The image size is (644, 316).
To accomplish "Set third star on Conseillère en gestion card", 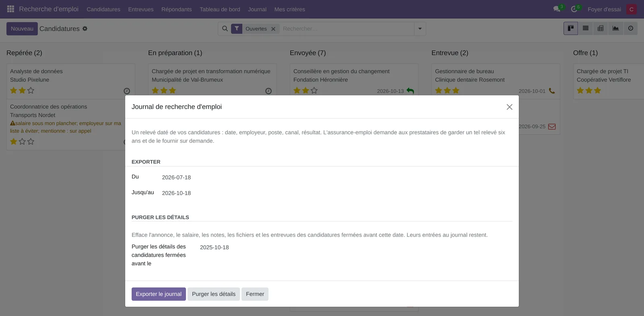I will pyautogui.click(x=314, y=90).
